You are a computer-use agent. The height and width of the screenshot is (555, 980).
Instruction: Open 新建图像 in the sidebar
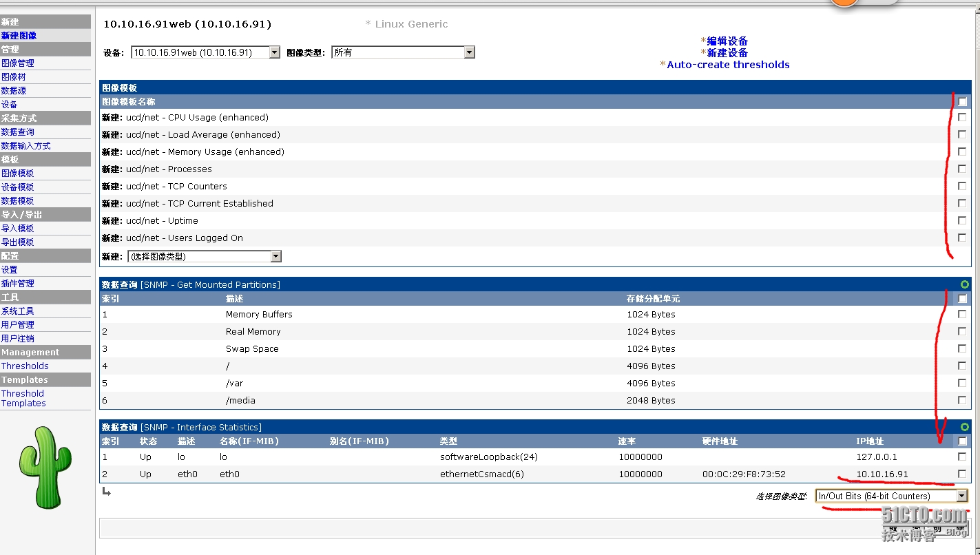click(x=19, y=35)
